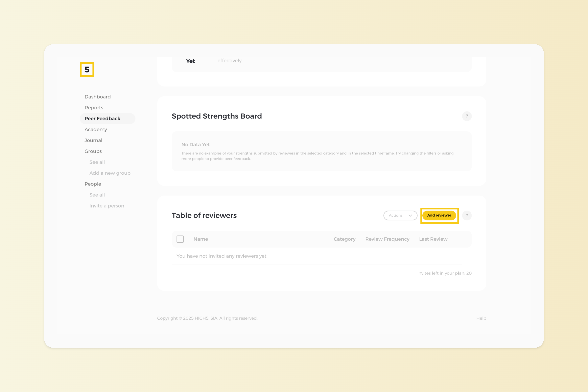
Task: Switch to the Reports section
Action: coord(94,108)
